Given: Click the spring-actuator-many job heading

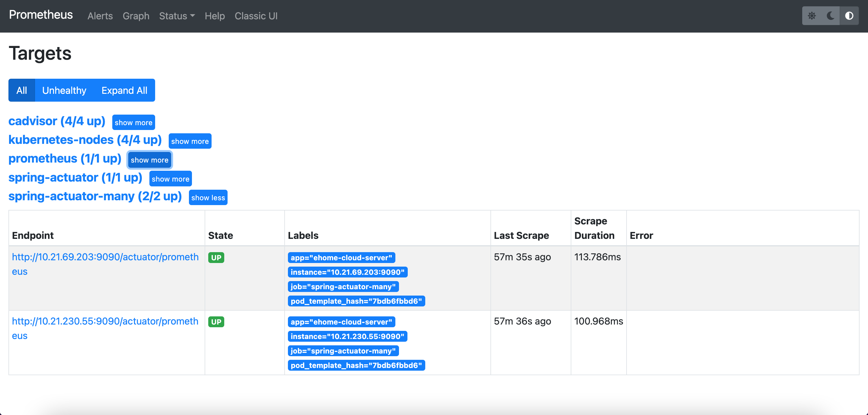Looking at the screenshot, I should point(95,196).
